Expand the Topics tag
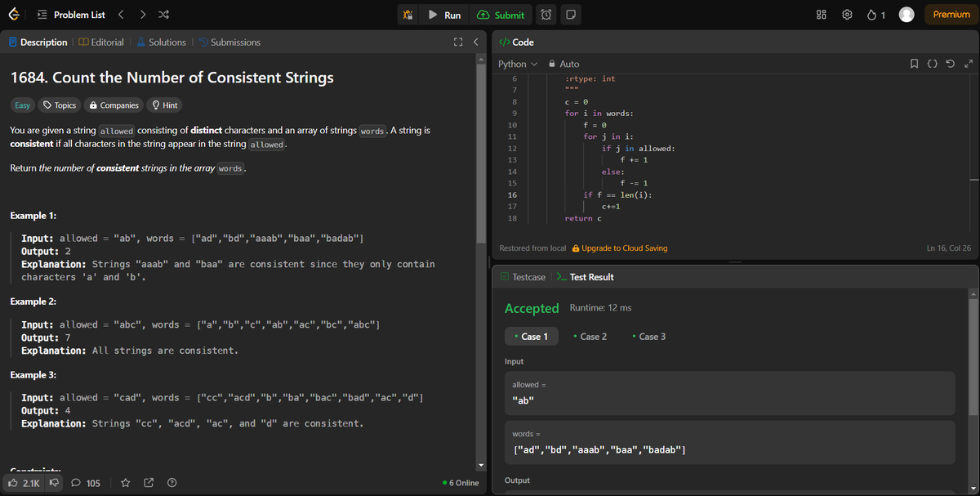This screenshot has height=496, width=980. click(60, 105)
